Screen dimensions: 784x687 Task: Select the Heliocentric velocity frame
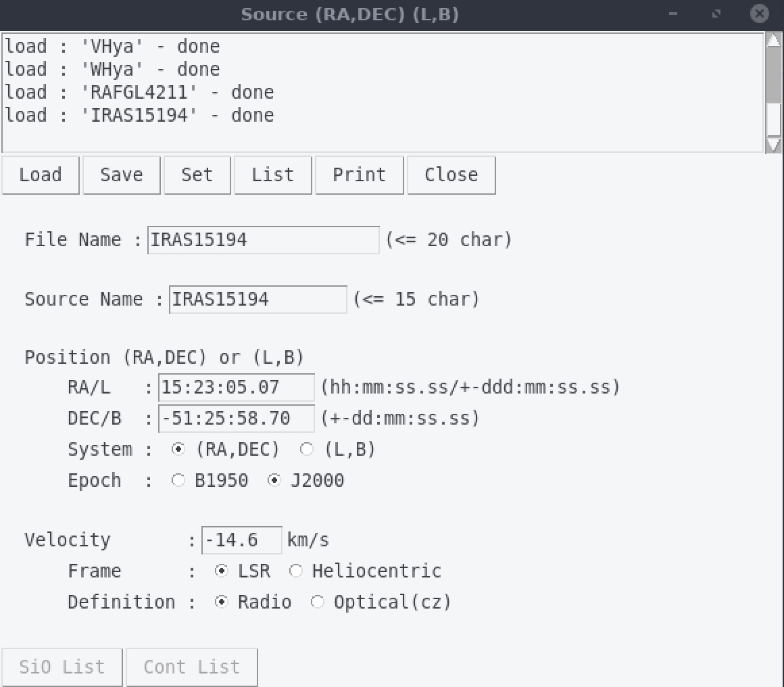tap(296, 571)
